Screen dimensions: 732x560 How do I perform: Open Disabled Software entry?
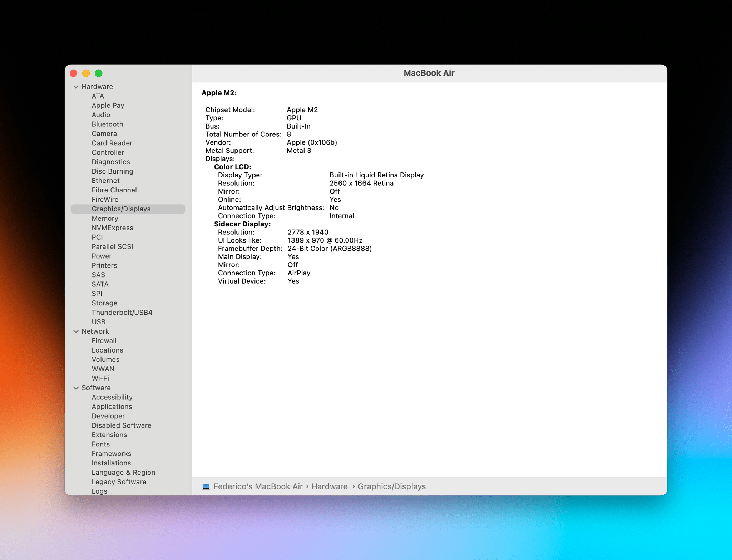(121, 425)
